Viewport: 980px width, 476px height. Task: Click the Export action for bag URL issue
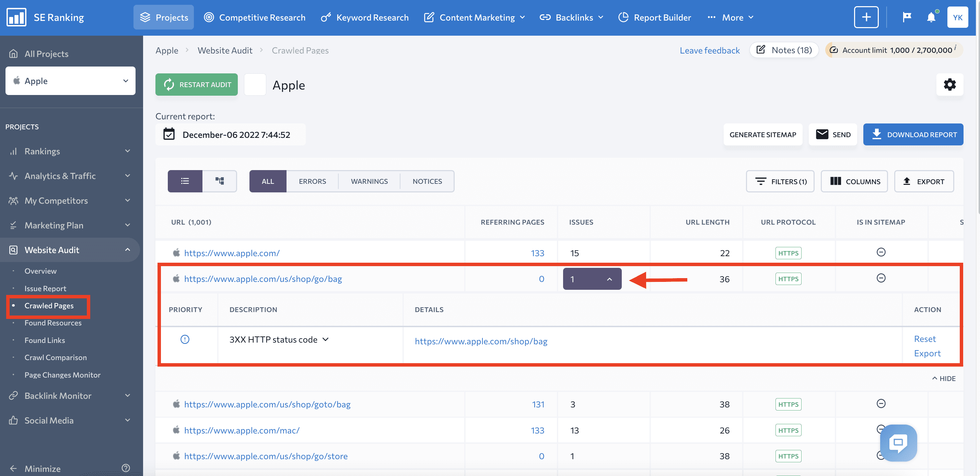928,352
